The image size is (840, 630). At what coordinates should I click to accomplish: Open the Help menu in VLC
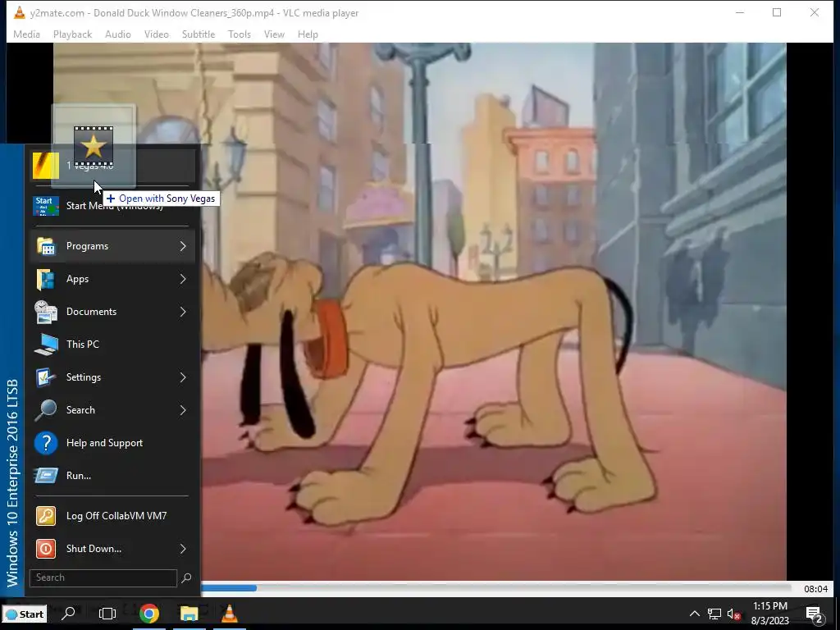coord(308,34)
